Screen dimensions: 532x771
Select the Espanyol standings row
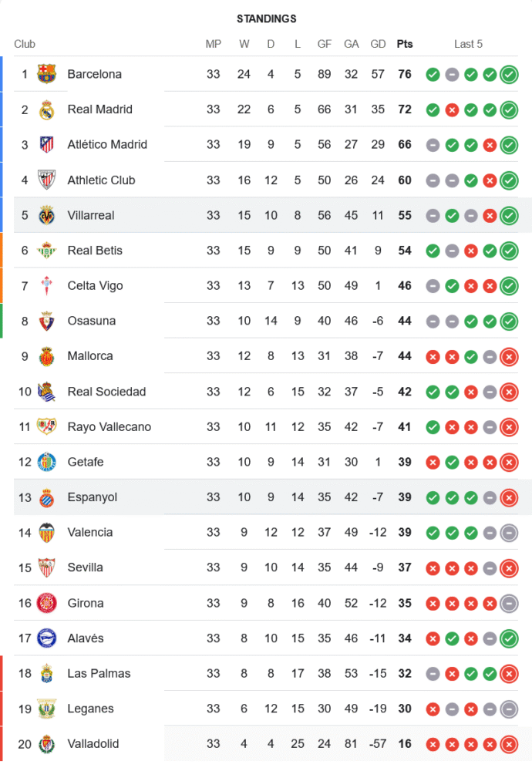(x=270, y=497)
